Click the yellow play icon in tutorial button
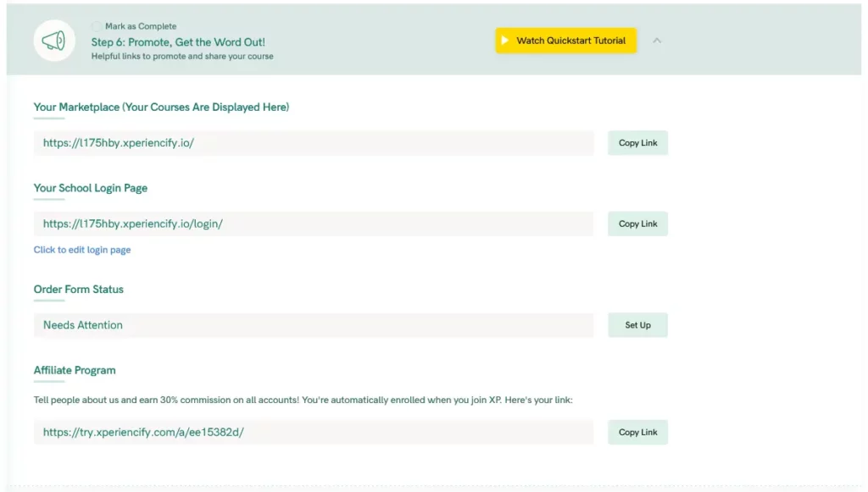The image size is (868, 492). 506,40
